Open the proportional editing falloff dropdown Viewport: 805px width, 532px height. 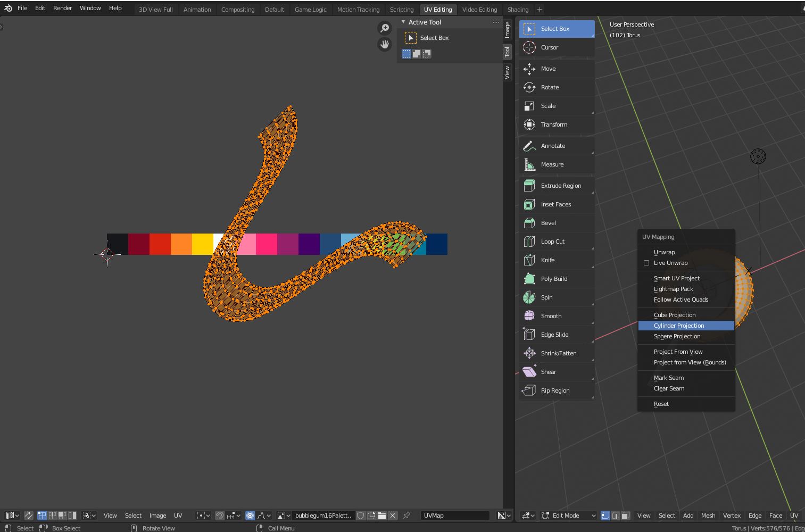[x=263, y=516]
